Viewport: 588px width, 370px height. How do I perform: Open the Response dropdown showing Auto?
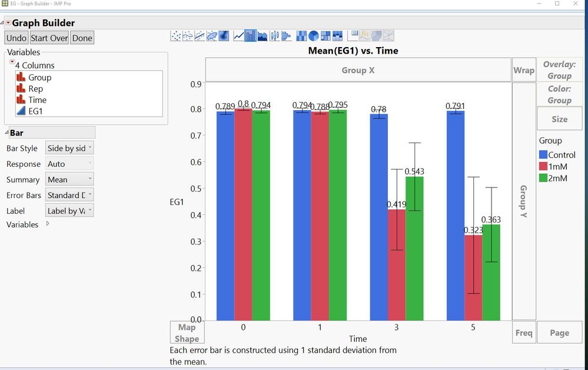69,164
